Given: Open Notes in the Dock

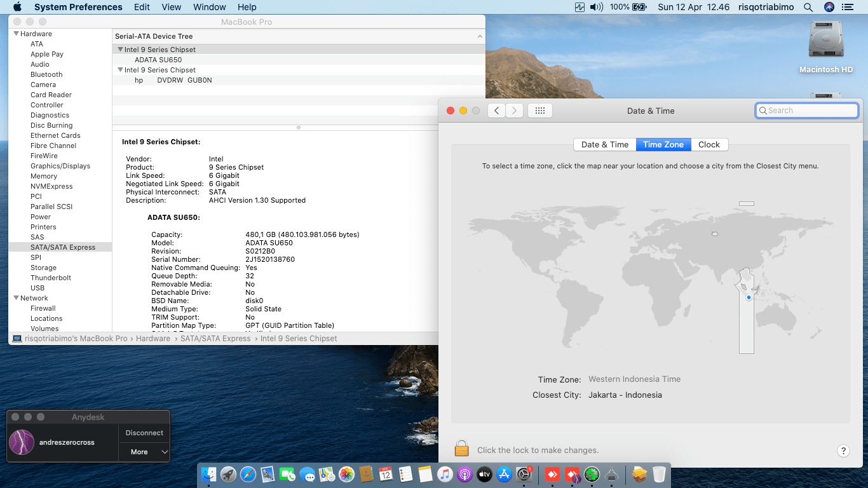Looking at the screenshot, I should 425,474.
